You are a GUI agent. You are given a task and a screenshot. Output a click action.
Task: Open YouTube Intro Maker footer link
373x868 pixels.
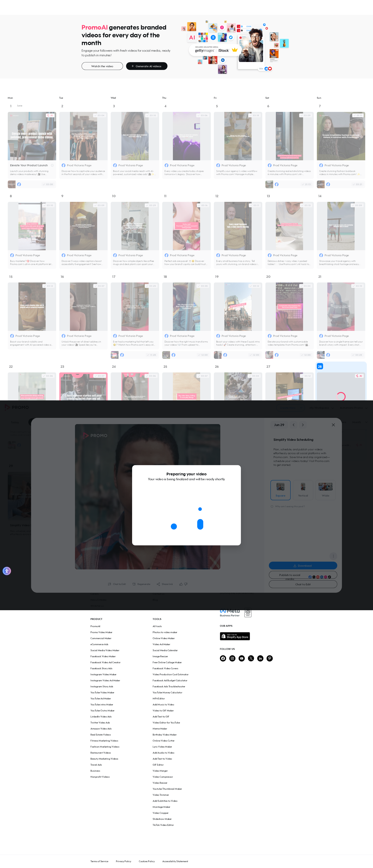pos(102,704)
